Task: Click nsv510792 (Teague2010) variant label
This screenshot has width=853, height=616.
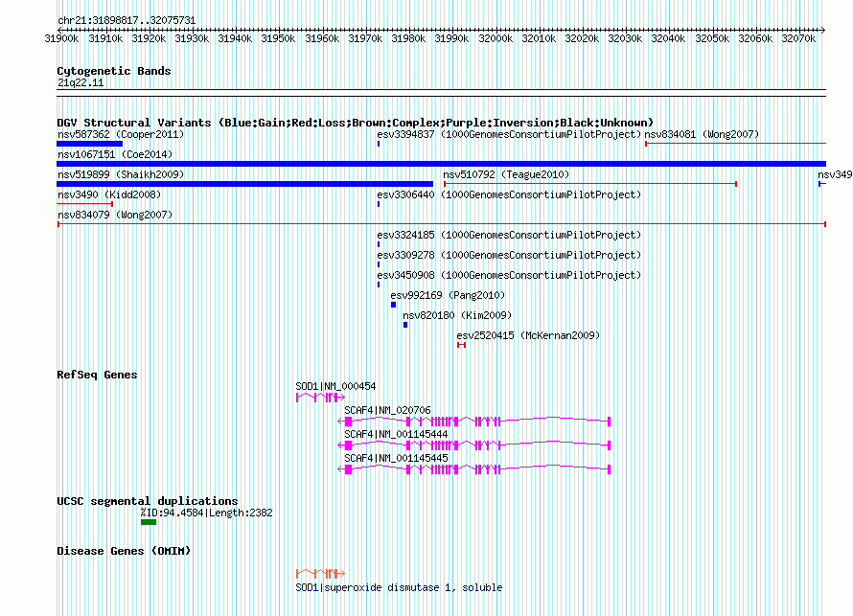Action: 506,174
